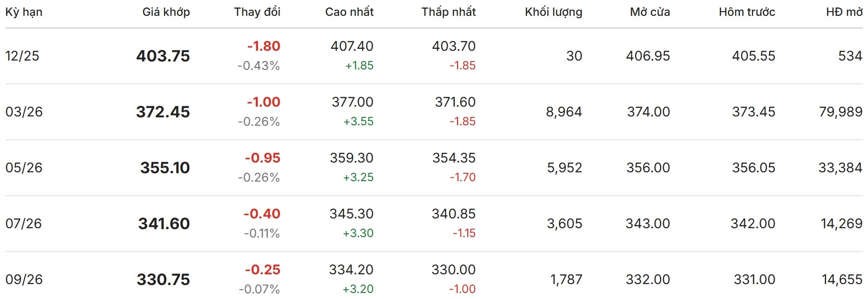The width and height of the screenshot is (868, 299).
Task: Click the "Mở cửa" column header
Action: (649, 12)
